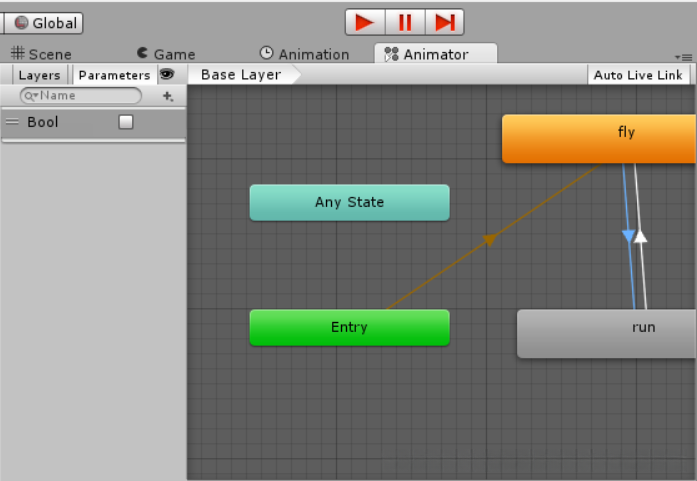Image resolution: width=697 pixels, height=481 pixels.
Task: Select the white run to fly transition arrow
Action: (640, 236)
